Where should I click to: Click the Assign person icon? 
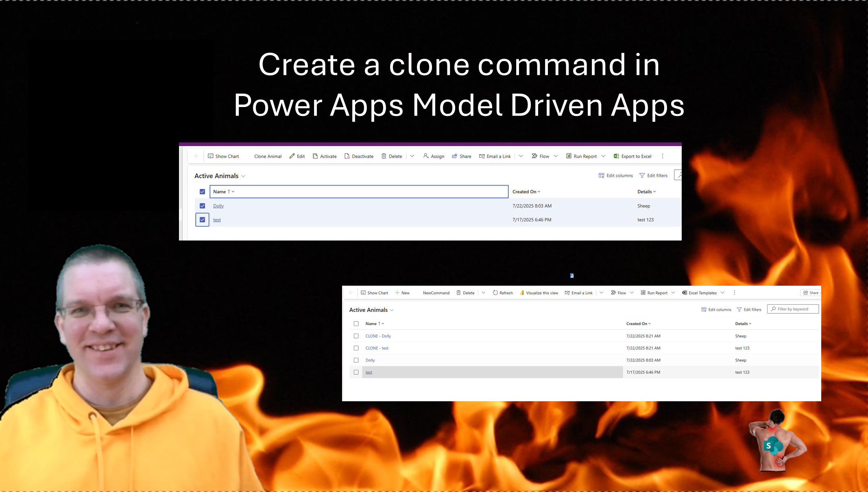(x=426, y=156)
